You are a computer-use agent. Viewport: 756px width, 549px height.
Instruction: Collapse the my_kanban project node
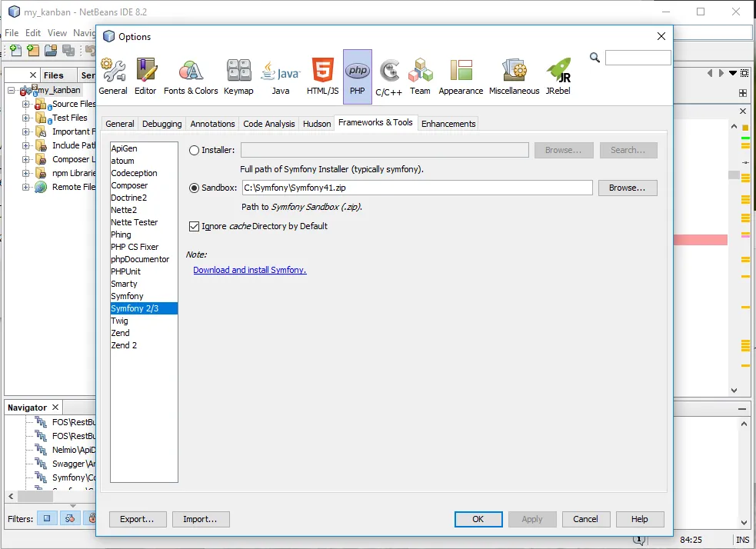coord(12,90)
